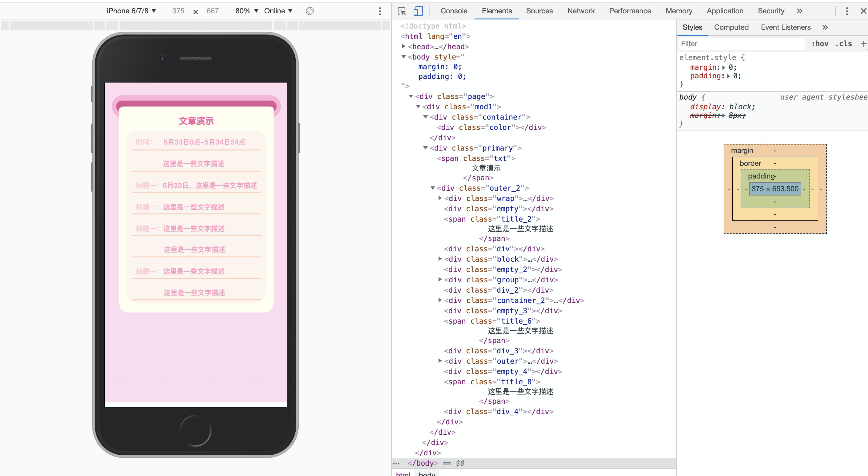This screenshot has width=868, height=476.
Task: Select the div class empty node
Action: tap(499, 209)
